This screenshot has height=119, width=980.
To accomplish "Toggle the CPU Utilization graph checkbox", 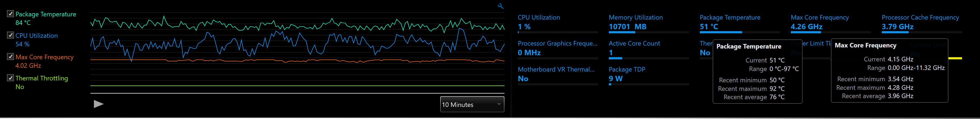I will (x=11, y=35).
